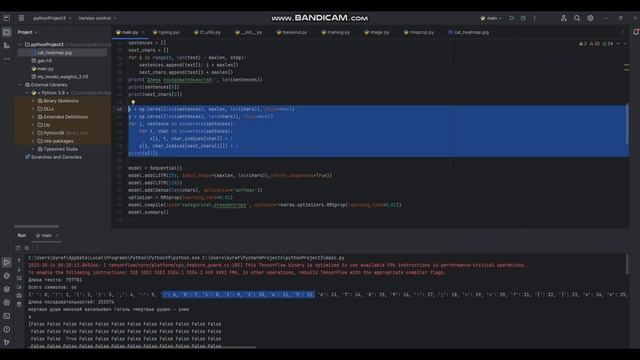This screenshot has height=360, width=640.
Task: Open the main menu hamburger icon
Action: [x=21, y=18]
